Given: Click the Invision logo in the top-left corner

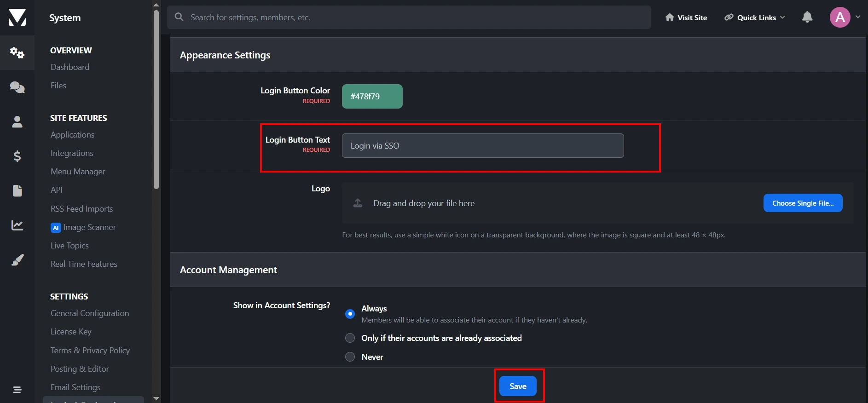Looking at the screenshot, I should point(17,17).
